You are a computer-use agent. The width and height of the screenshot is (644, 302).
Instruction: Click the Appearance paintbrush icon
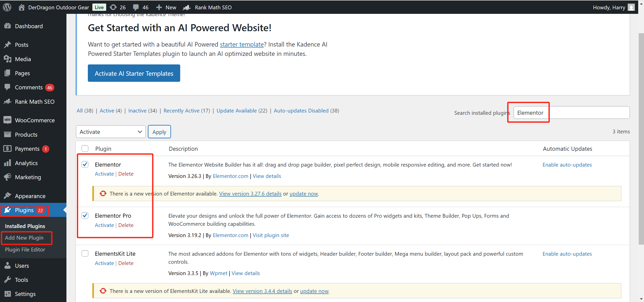point(8,196)
